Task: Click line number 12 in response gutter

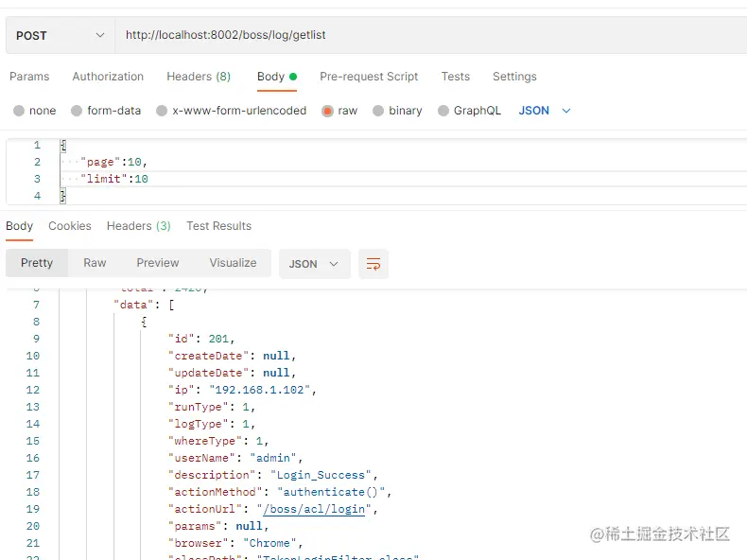Action: [33, 390]
